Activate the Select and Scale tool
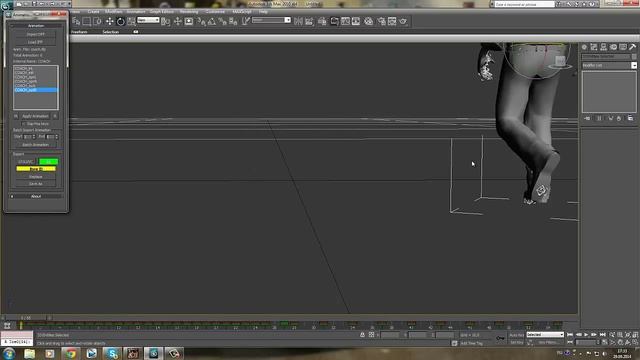640x360 pixels. (x=131, y=21)
